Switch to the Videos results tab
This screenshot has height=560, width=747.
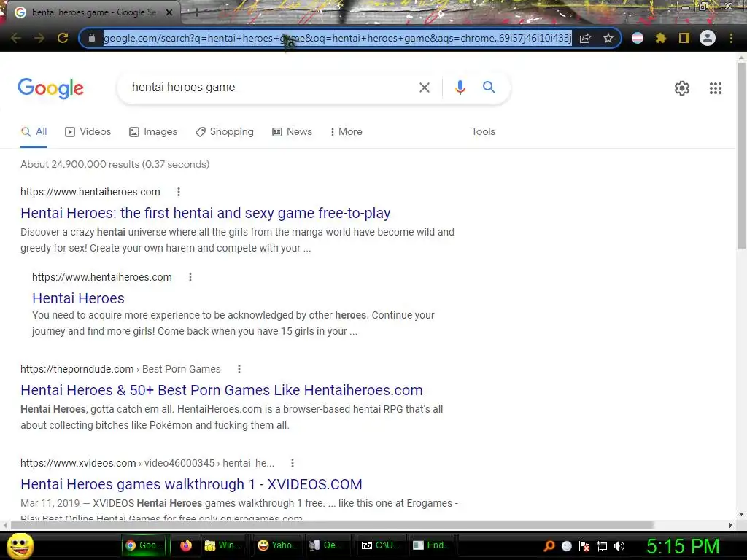[88, 131]
